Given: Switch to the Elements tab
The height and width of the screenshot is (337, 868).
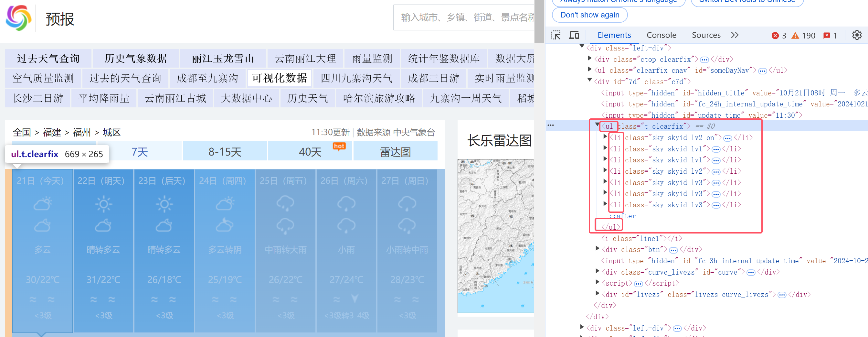Looking at the screenshot, I should point(614,35).
